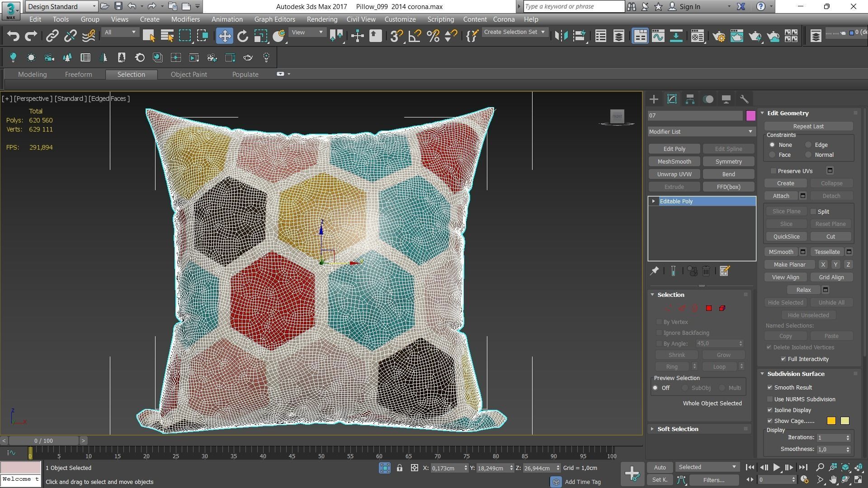868x488 pixels.
Task: Open the Graph Editors menu
Action: (x=274, y=19)
